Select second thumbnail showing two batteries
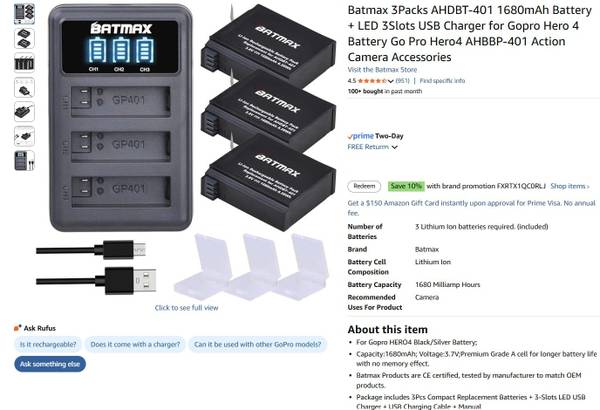Image resolution: width=600 pixels, height=410 pixels. [x=24, y=38]
